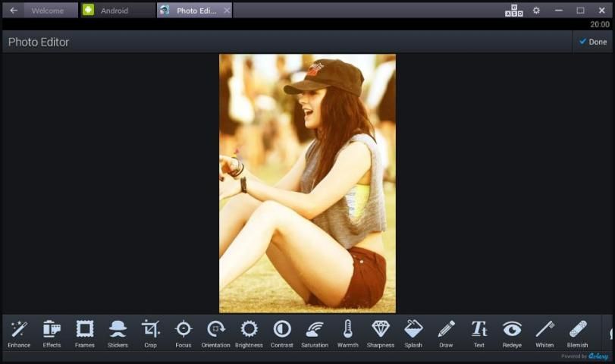
Task: Open the Frames tool
Action: pos(85,333)
